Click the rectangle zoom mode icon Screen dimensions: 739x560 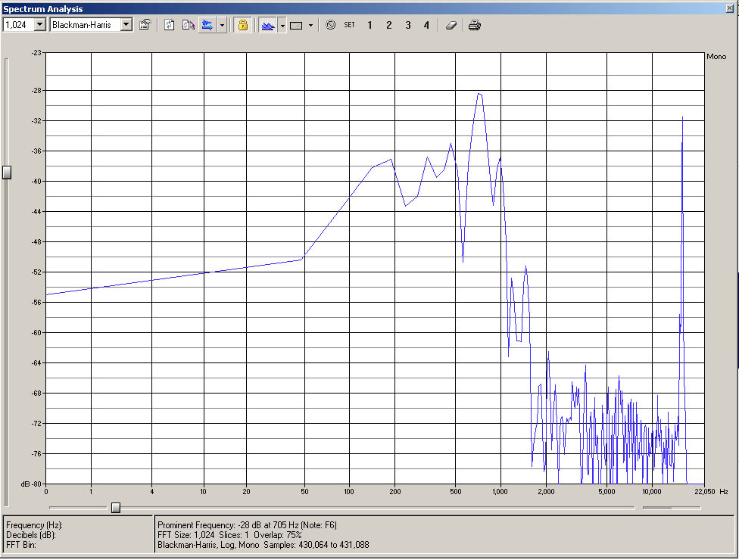296,25
